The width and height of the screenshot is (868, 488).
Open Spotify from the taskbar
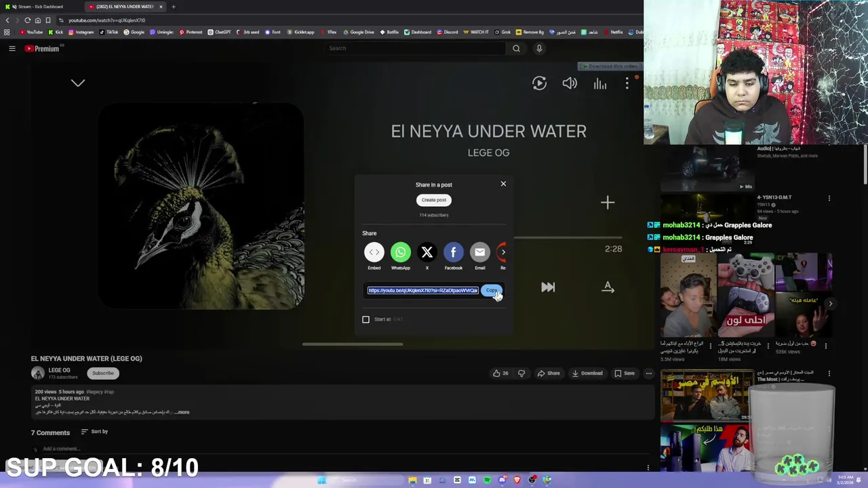pos(487,480)
